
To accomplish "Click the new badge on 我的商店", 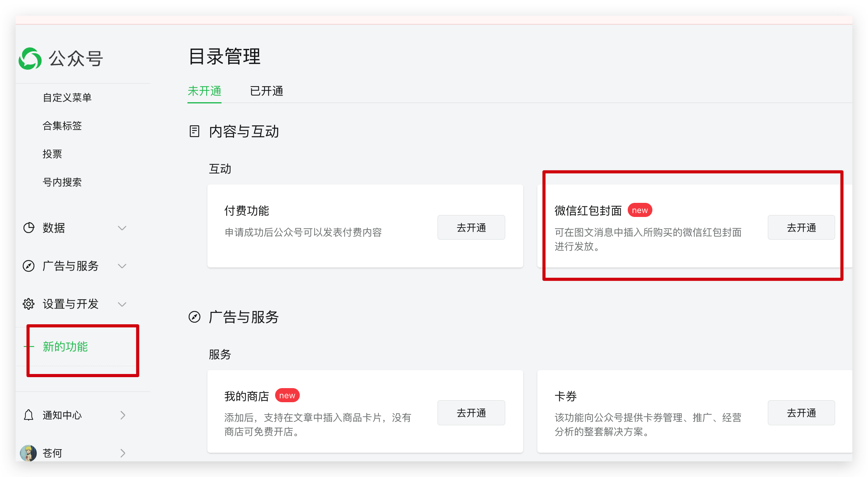I will [287, 396].
